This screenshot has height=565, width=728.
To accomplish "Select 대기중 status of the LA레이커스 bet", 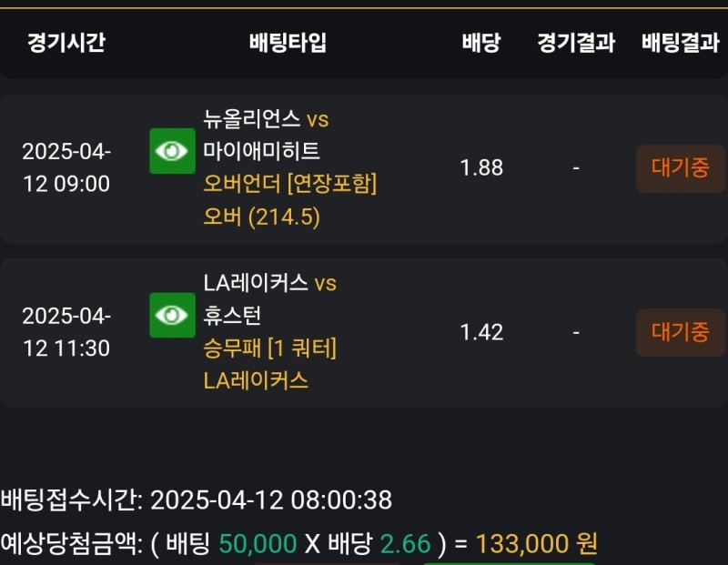I will (x=680, y=332).
